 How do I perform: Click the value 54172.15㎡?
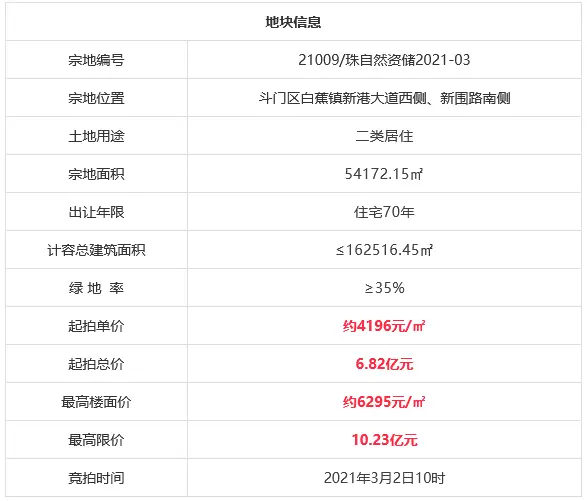[384, 174]
